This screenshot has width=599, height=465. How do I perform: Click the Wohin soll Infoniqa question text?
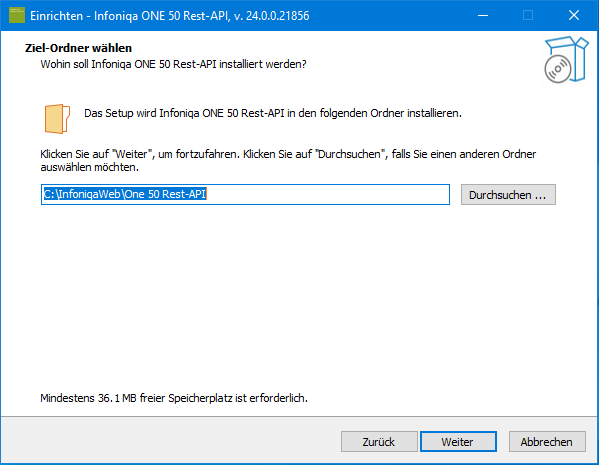[173, 64]
